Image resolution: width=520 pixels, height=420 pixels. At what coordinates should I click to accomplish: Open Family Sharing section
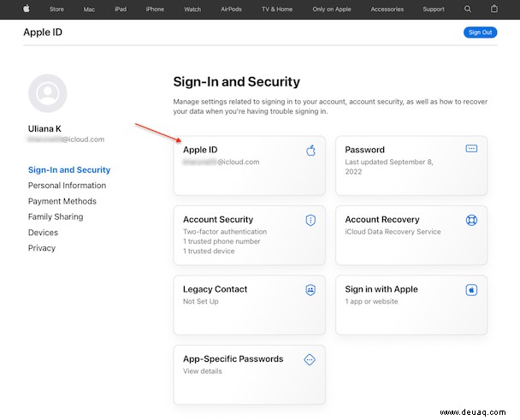56,216
